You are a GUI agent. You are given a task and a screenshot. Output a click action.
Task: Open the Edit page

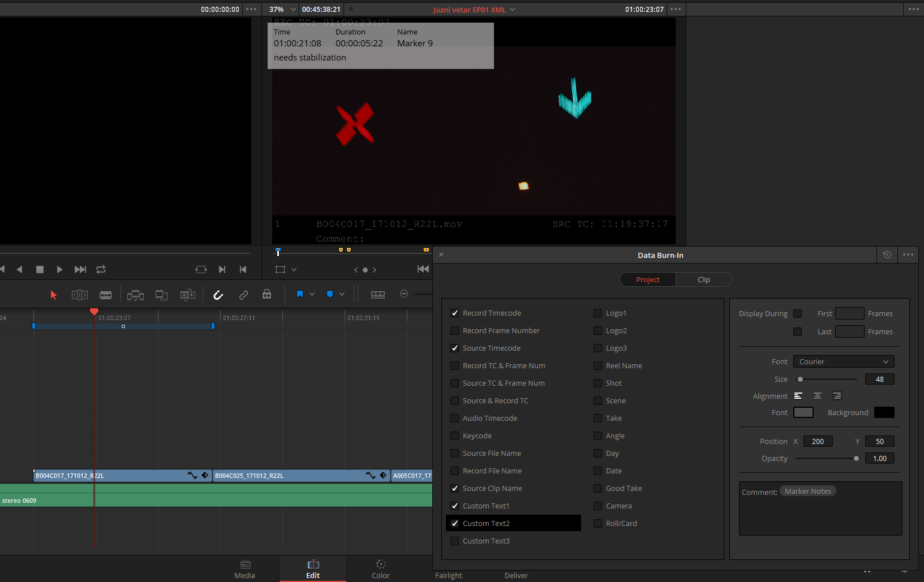pyautogui.click(x=313, y=570)
